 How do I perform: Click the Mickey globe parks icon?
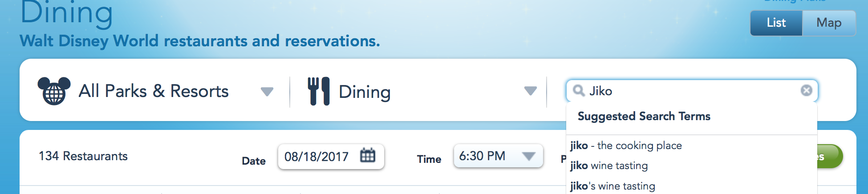(54, 91)
